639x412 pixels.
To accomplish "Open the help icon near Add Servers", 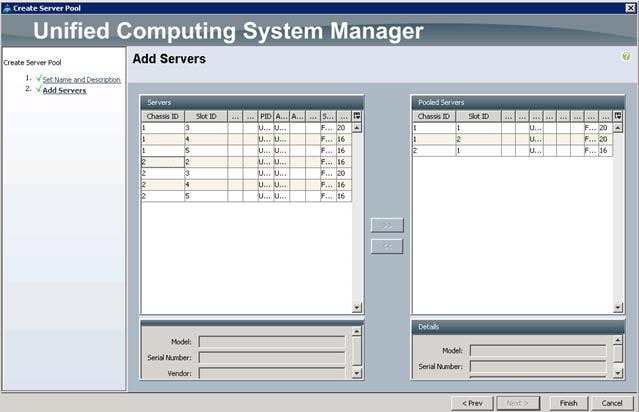I will pyautogui.click(x=626, y=56).
